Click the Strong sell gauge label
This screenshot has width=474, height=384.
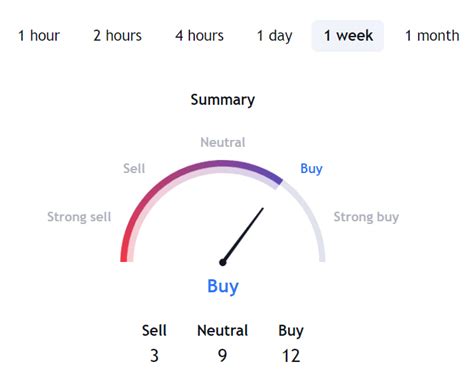[x=79, y=217]
